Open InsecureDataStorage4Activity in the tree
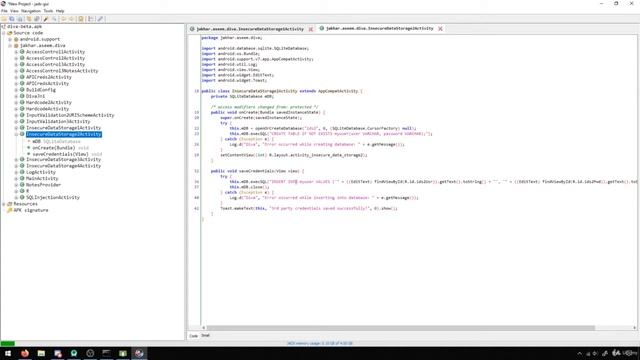 (63, 166)
